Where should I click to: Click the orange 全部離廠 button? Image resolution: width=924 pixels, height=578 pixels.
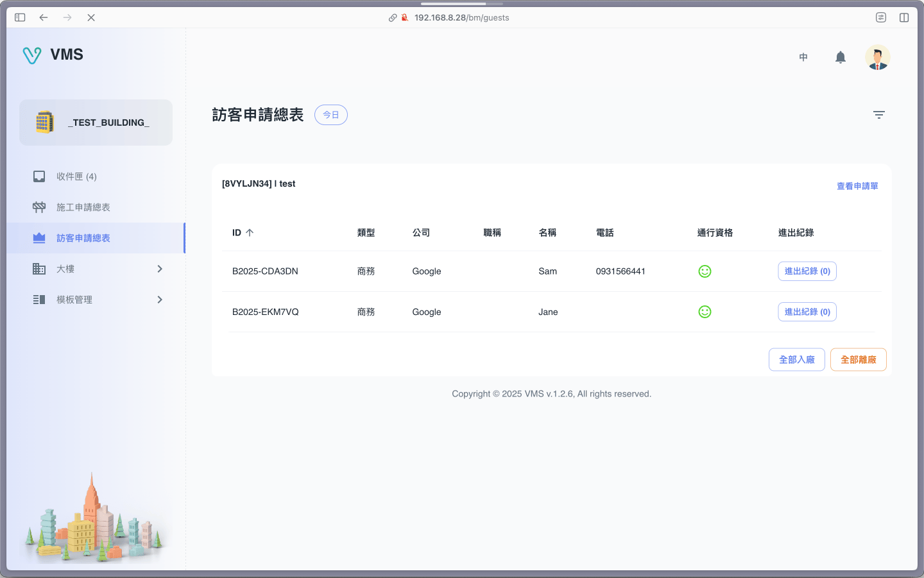(858, 360)
